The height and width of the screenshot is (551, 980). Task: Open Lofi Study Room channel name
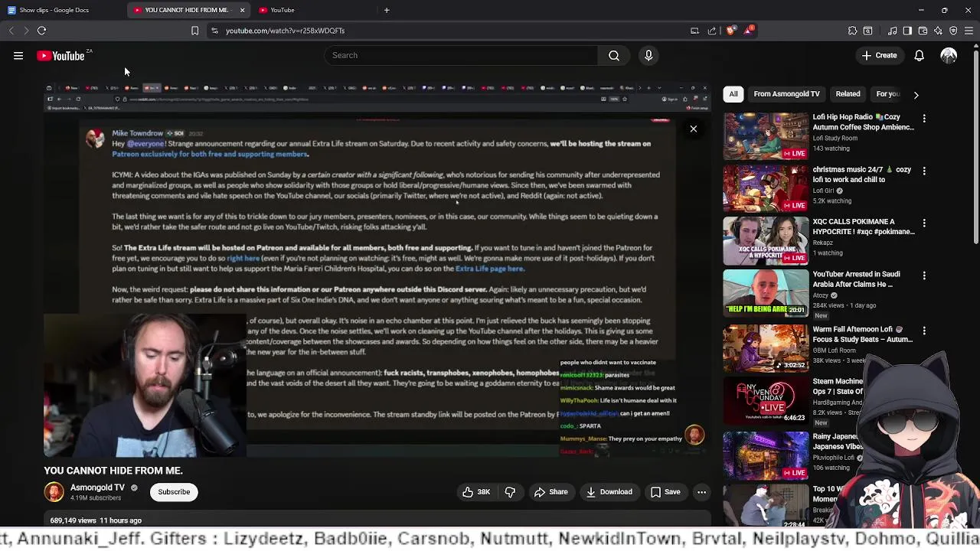click(x=835, y=139)
